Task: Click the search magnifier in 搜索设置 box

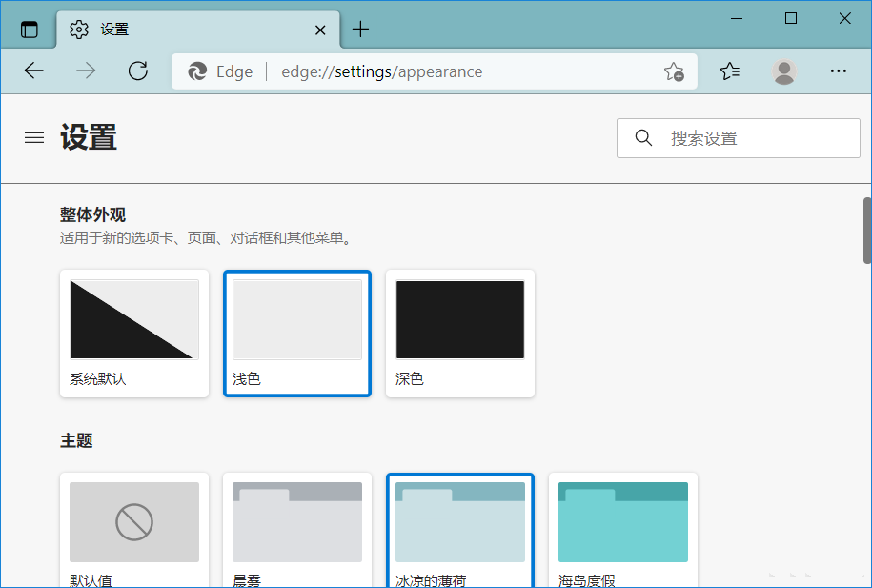Action: (643, 137)
